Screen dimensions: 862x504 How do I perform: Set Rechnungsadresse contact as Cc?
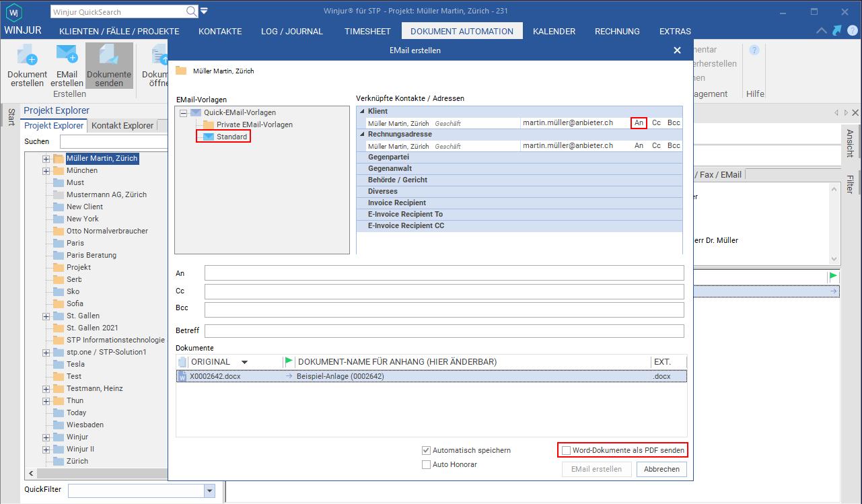(x=656, y=145)
